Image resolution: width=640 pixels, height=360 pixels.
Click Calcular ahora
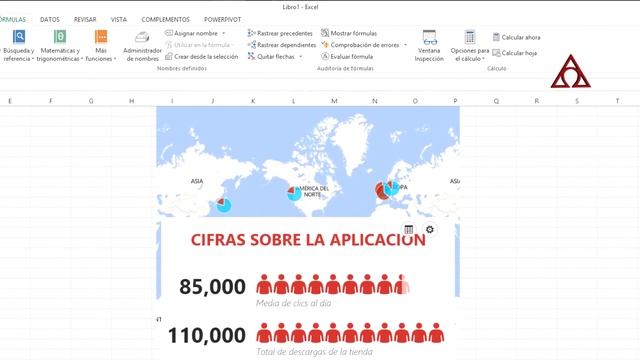516,38
